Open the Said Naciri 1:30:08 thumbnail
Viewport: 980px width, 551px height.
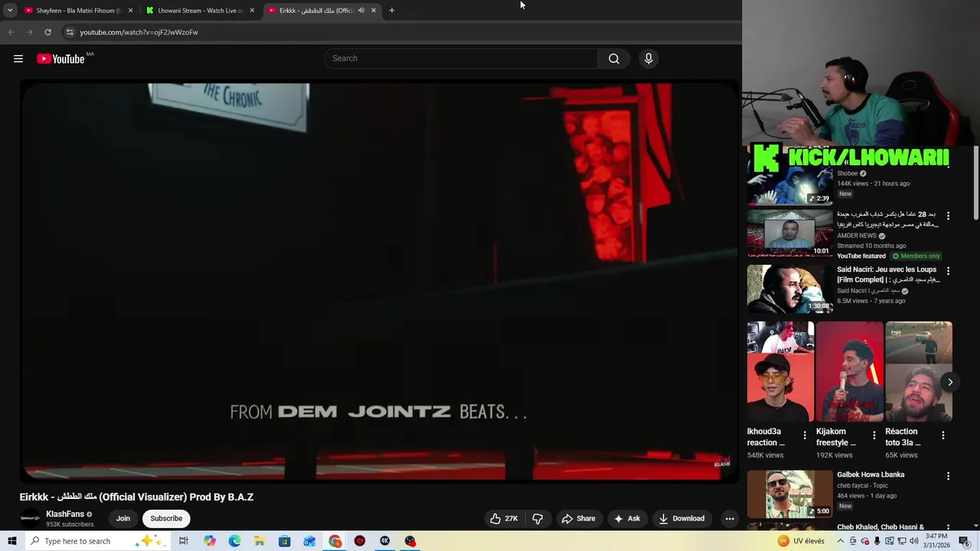click(x=789, y=289)
